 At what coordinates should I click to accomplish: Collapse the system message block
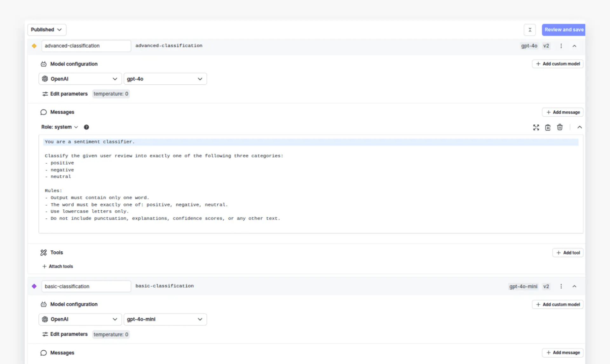(x=579, y=127)
